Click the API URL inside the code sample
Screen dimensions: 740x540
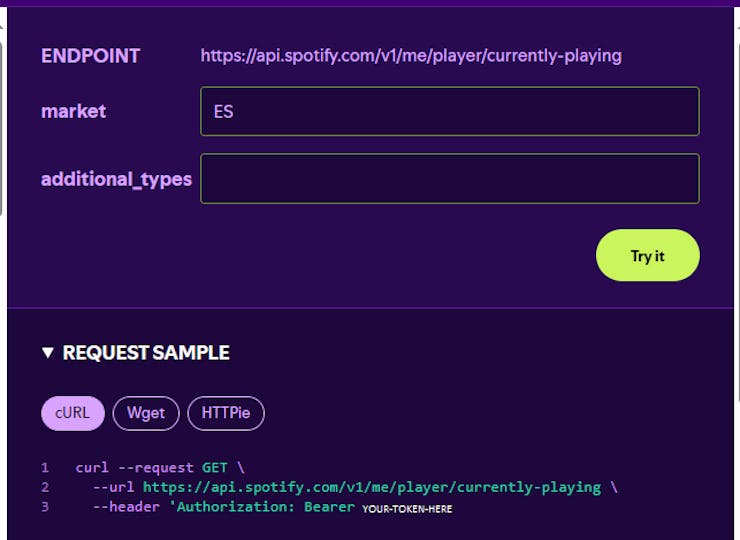coord(372,487)
